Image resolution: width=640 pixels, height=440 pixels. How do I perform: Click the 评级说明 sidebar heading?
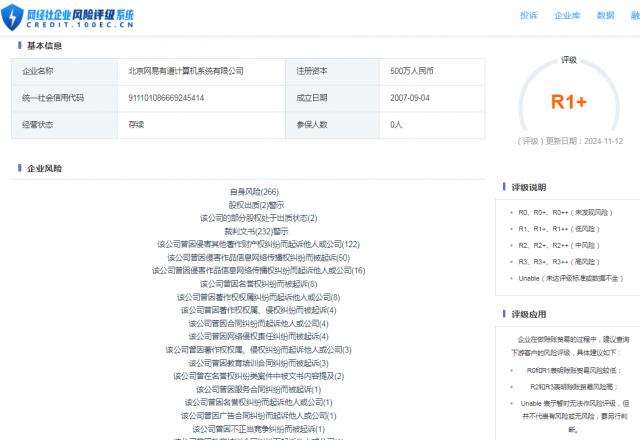(x=530, y=187)
